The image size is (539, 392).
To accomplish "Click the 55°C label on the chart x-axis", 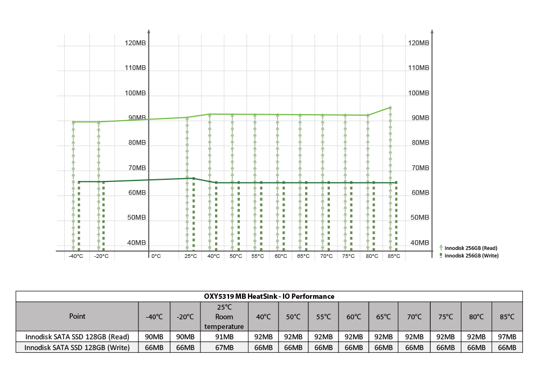I will coord(258,256).
